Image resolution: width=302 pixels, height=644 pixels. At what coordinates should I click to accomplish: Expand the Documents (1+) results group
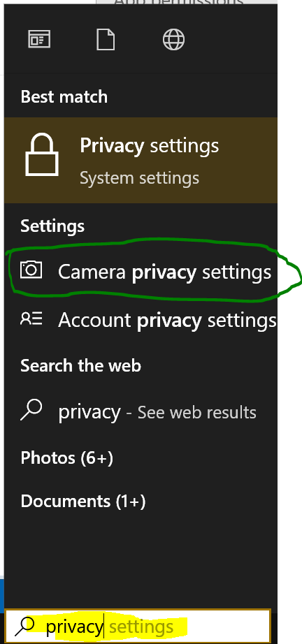(x=83, y=501)
